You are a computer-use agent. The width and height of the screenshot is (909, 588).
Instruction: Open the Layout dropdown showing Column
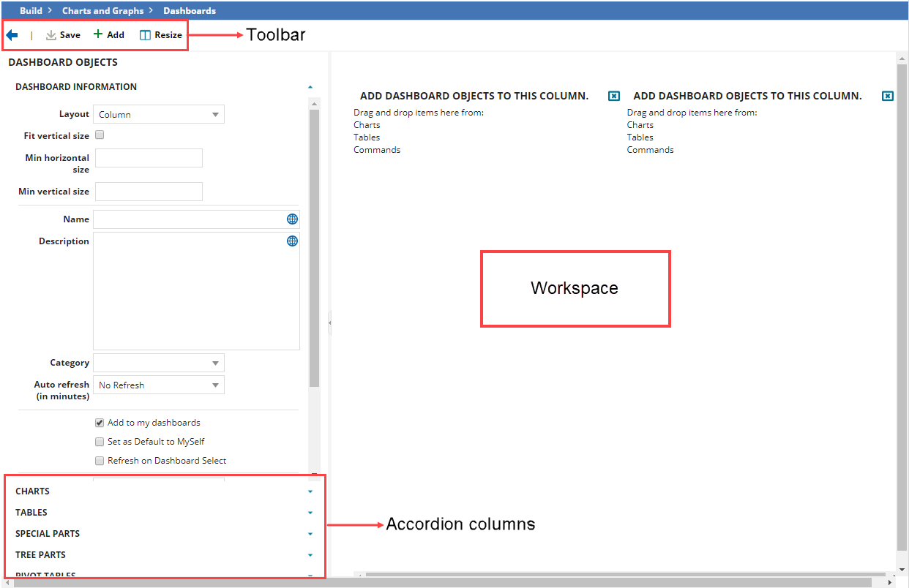pyautogui.click(x=215, y=114)
